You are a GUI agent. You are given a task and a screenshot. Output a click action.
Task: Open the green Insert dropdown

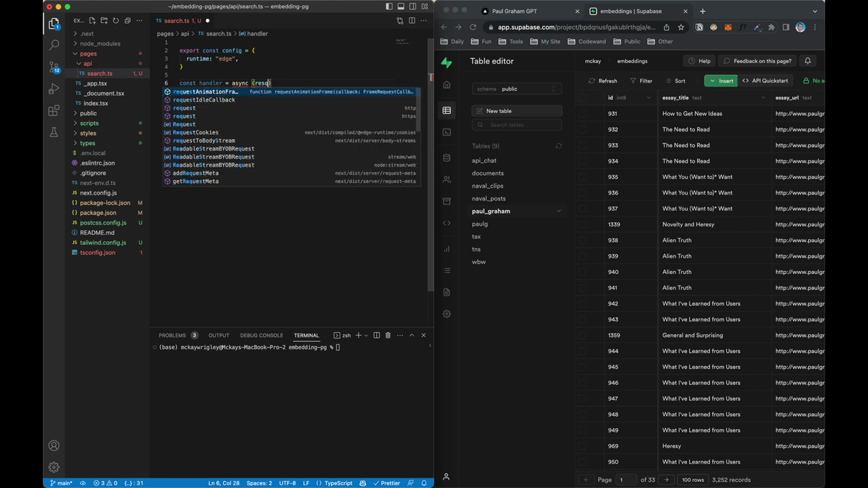[721, 81]
